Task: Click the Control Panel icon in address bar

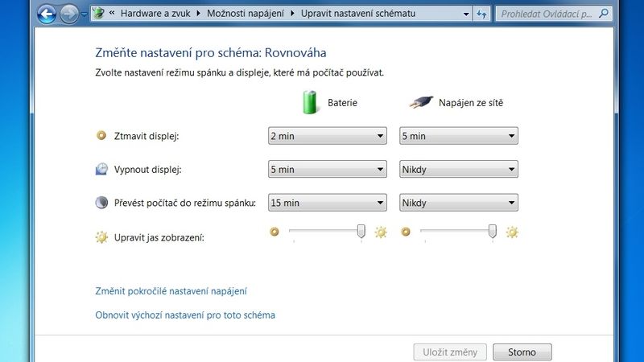Action: 98,13
